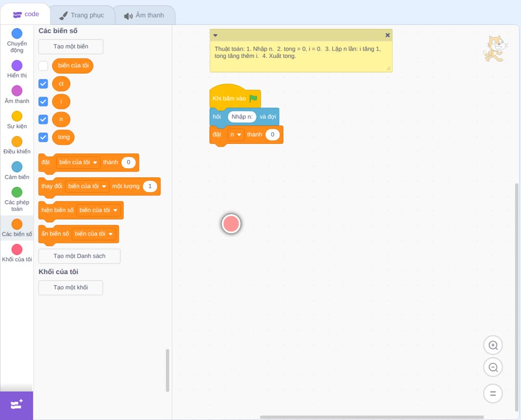
Task: Click the 'Tạo một Danh sách' button
Action: tap(79, 256)
